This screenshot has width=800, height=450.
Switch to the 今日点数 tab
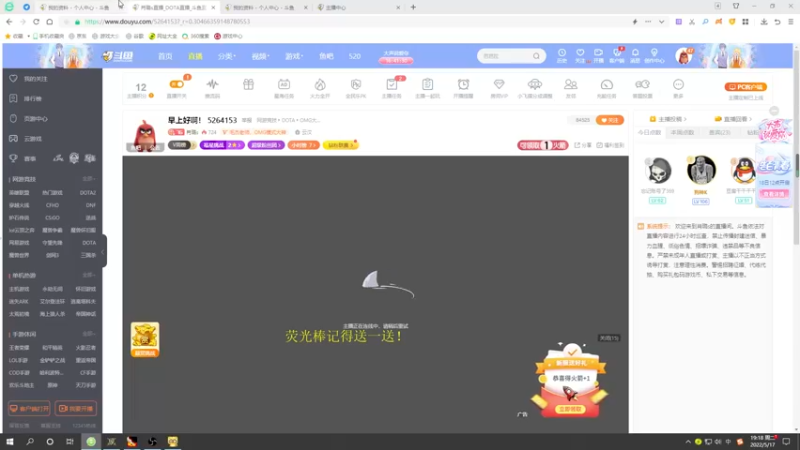649,133
